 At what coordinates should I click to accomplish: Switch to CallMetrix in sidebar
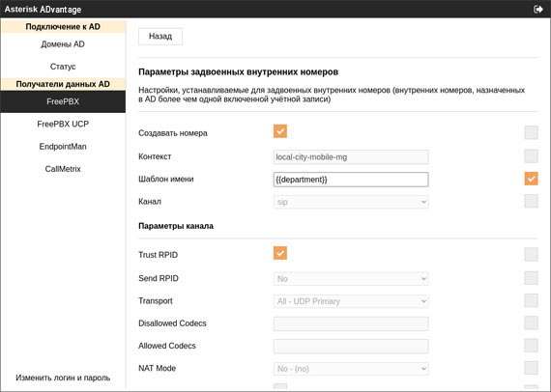coord(63,169)
